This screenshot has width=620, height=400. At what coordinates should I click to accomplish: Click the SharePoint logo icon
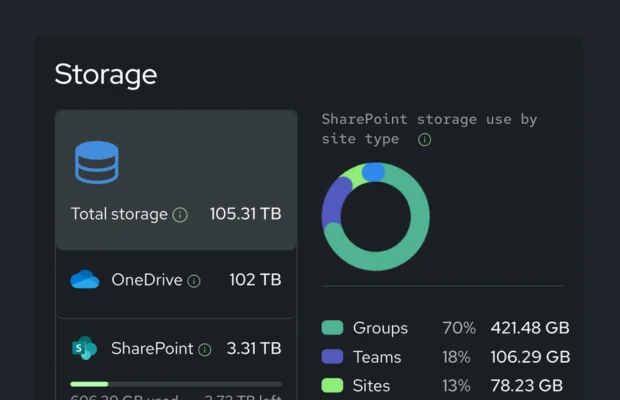pos(84,348)
